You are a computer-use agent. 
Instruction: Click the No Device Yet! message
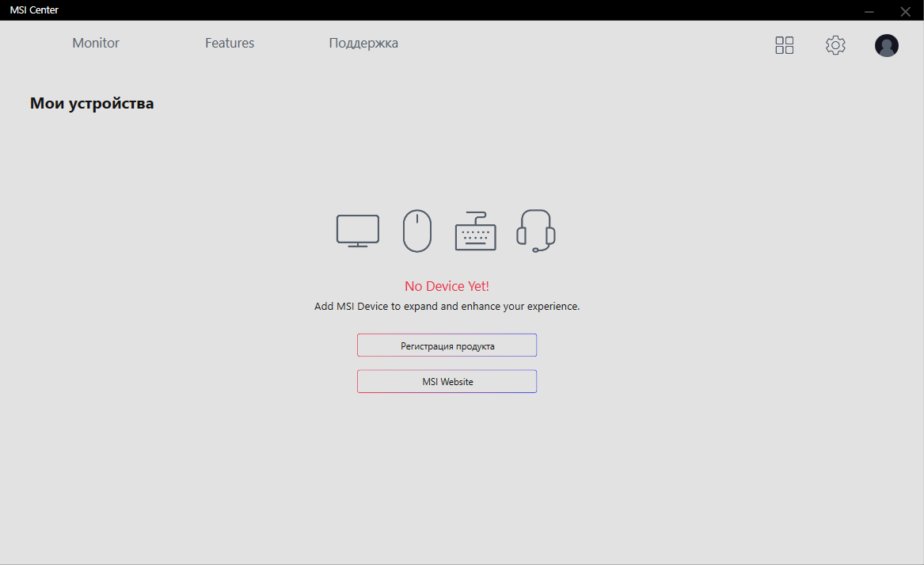(x=447, y=286)
